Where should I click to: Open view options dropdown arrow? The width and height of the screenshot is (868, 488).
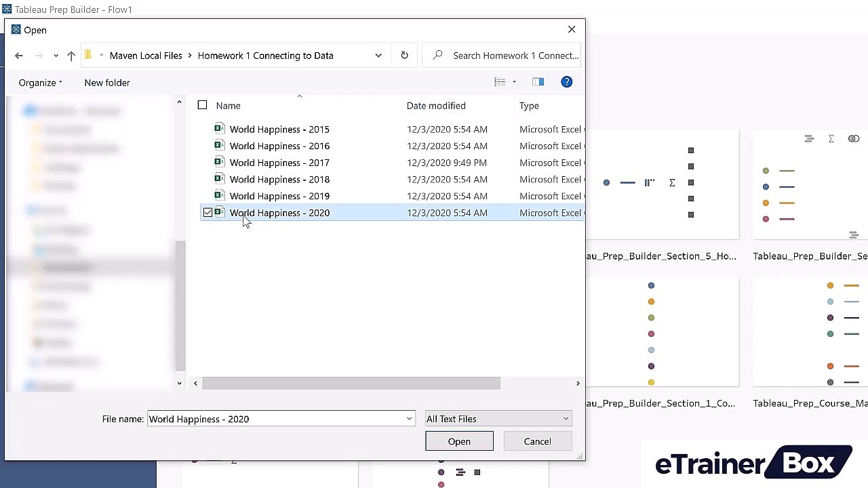514,82
